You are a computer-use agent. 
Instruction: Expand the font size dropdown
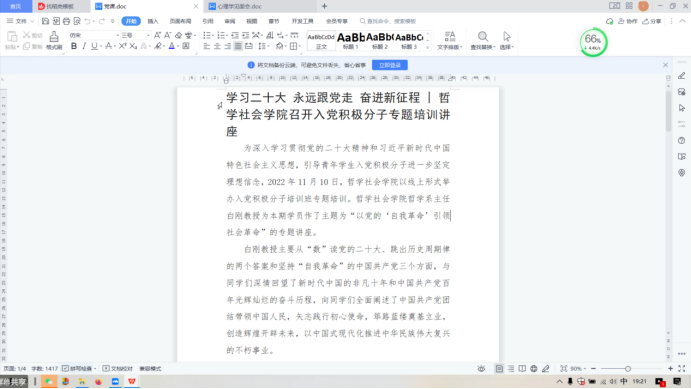tap(148, 35)
